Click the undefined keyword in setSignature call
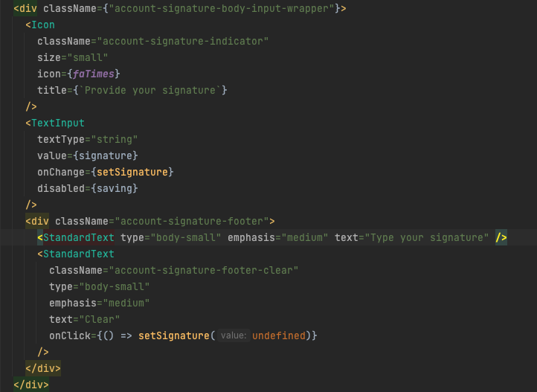This screenshot has width=537, height=392. [x=279, y=335]
